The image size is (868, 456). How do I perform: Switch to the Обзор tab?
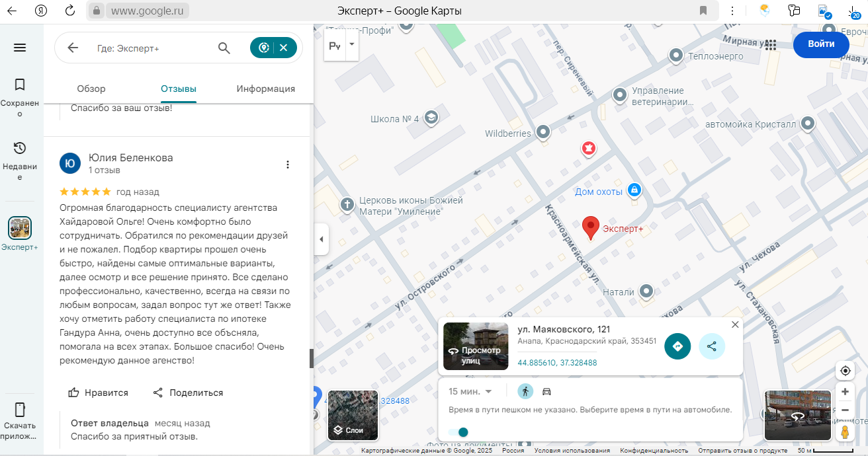click(91, 89)
